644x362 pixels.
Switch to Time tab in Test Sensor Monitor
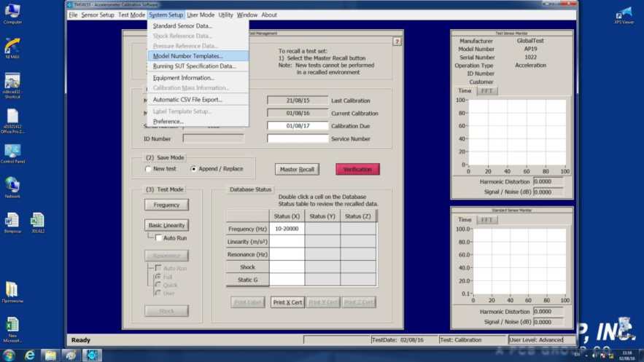pyautogui.click(x=465, y=91)
